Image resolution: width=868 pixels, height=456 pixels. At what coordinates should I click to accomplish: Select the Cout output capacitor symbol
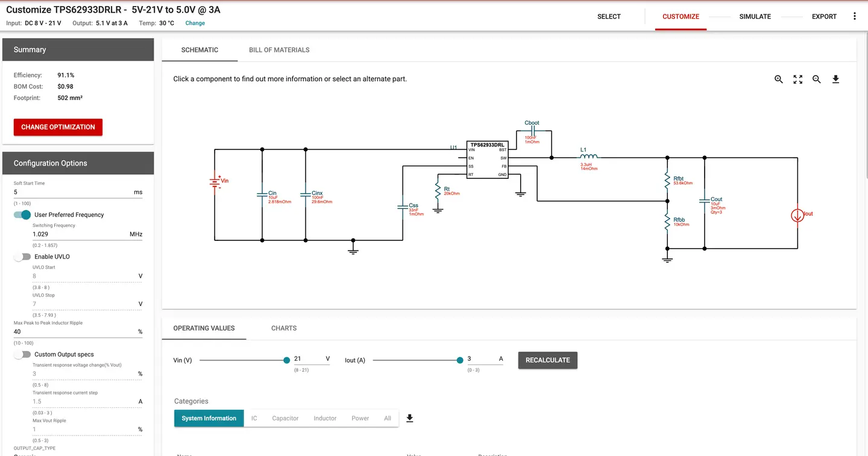coord(704,201)
